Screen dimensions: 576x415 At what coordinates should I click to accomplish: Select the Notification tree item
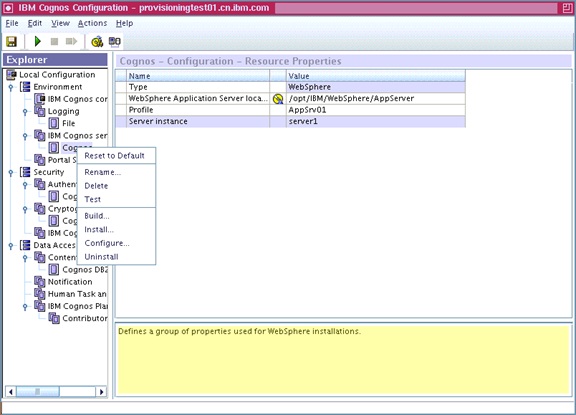70,282
